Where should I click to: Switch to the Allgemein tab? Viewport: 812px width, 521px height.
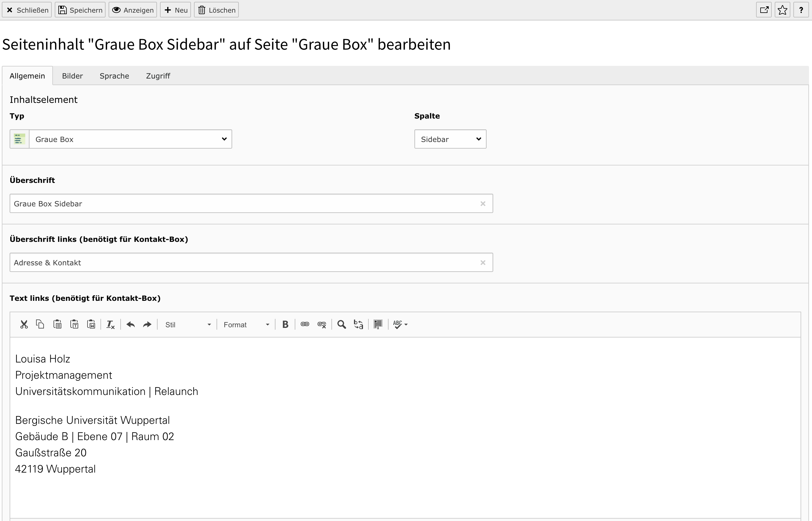(x=27, y=76)
